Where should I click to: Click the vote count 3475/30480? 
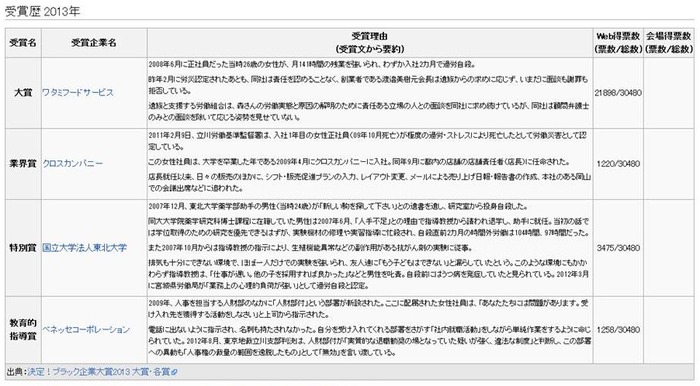tap(618, 248)
